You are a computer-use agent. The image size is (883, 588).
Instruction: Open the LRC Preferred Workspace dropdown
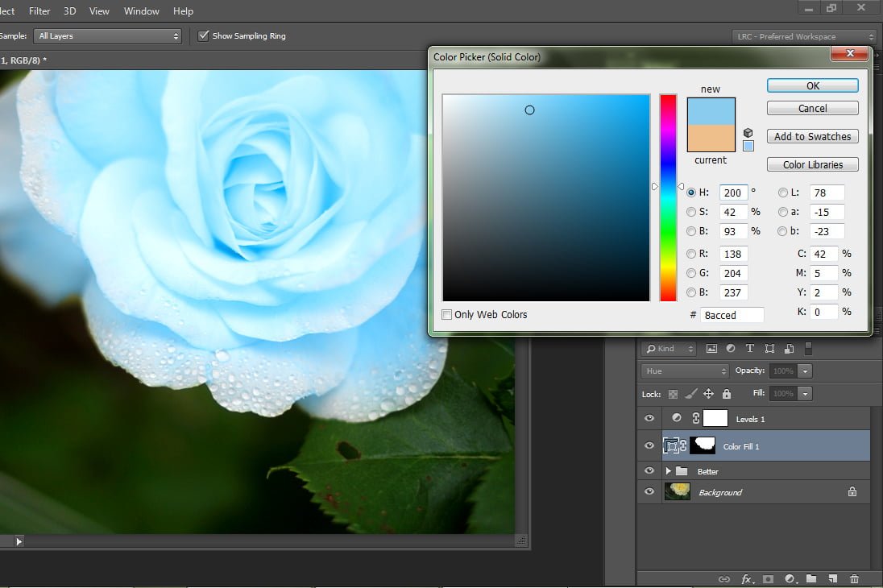click(803, 36)
